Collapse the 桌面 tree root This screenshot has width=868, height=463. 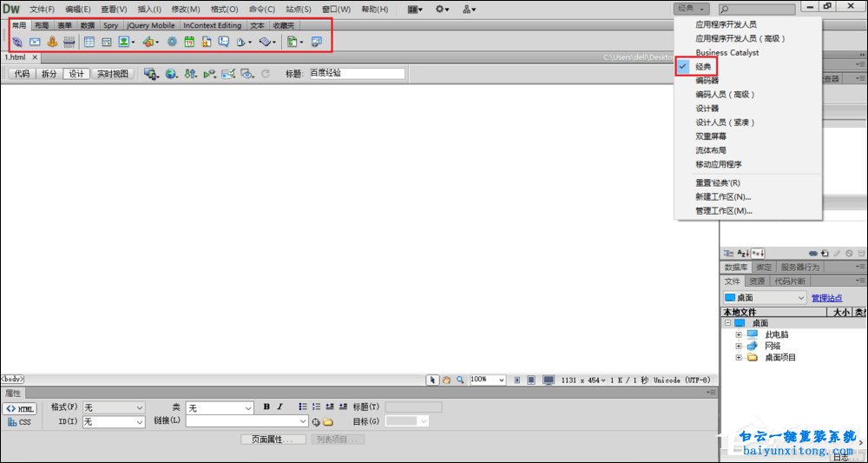click(728, 323)
